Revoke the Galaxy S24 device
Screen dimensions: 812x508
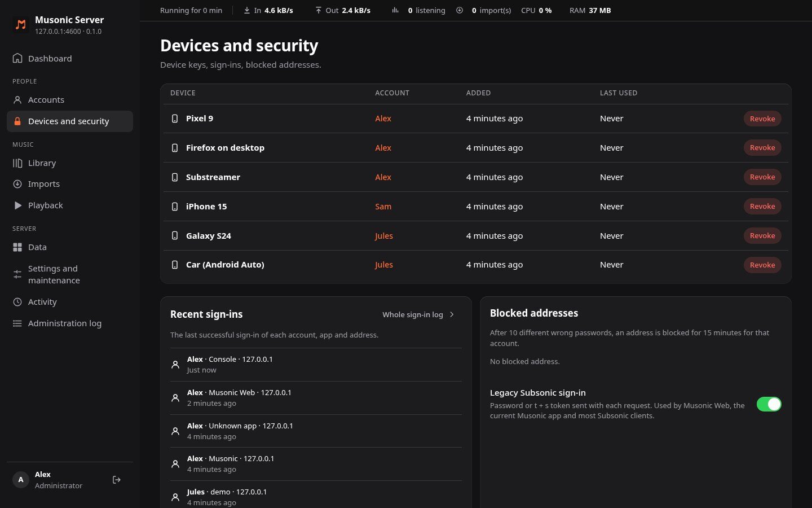pos(762,236)
